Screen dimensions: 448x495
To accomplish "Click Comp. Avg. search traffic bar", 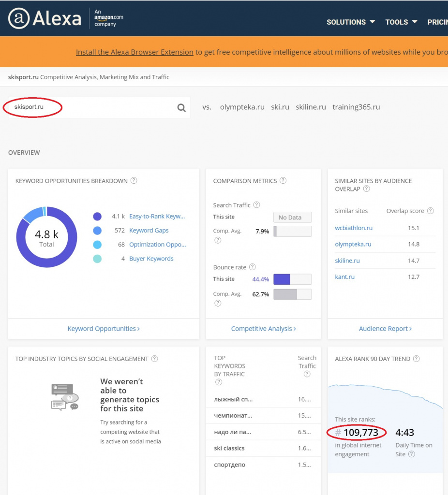I will click(292, 231).
